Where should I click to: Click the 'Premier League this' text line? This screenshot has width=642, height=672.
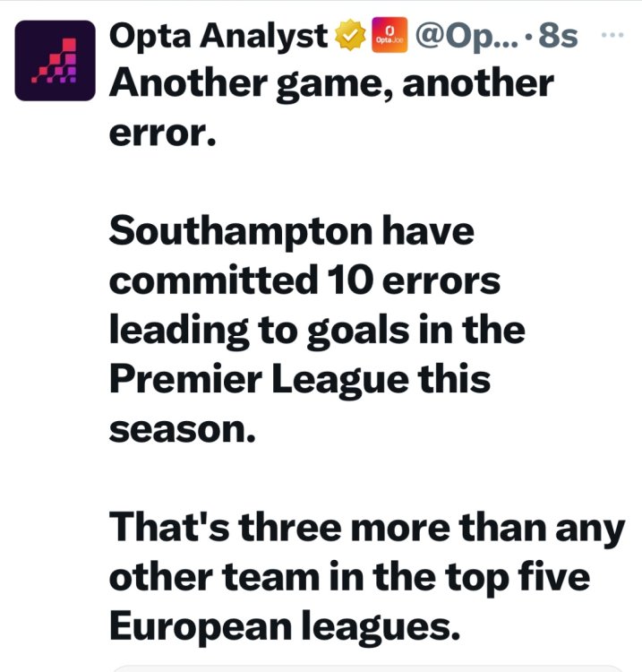300,378
